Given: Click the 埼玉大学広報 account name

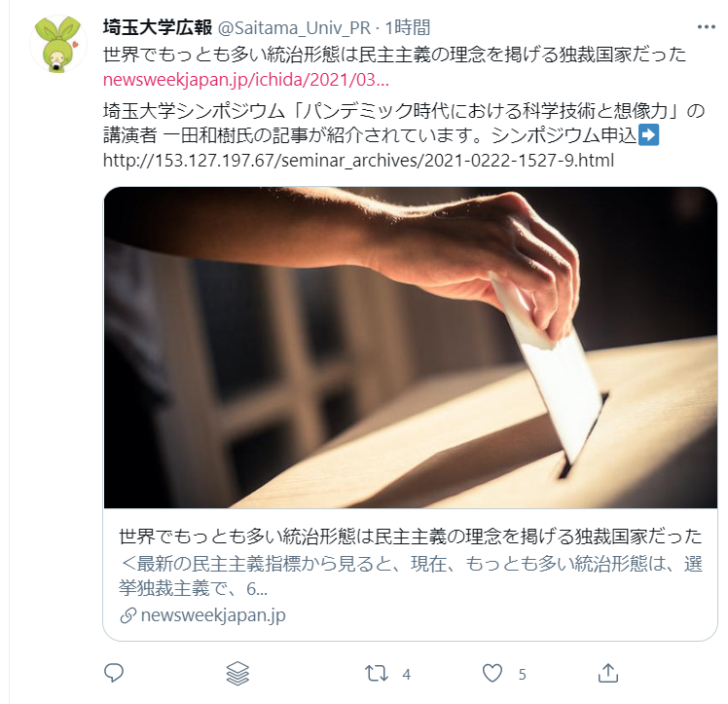Looking at the screenshot, I should 158,27.
